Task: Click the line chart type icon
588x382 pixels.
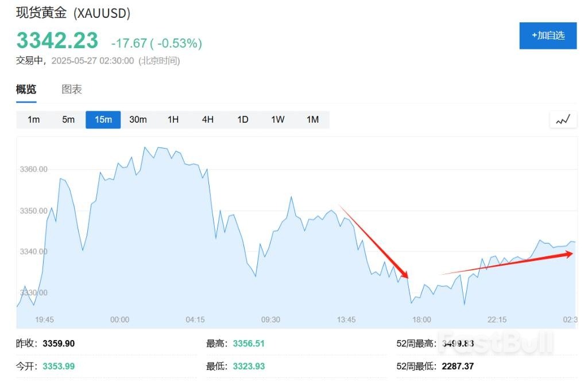Action: point(563,120)
